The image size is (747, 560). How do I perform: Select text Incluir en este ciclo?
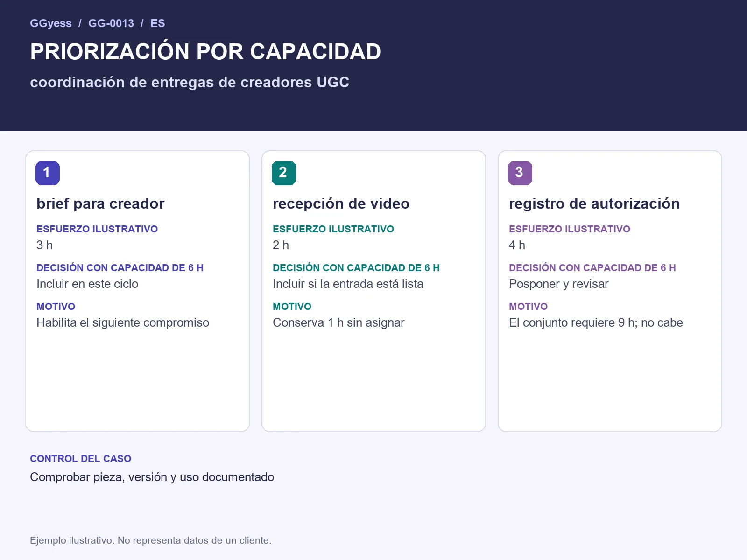pyautogui.click(x=87, y=284)
